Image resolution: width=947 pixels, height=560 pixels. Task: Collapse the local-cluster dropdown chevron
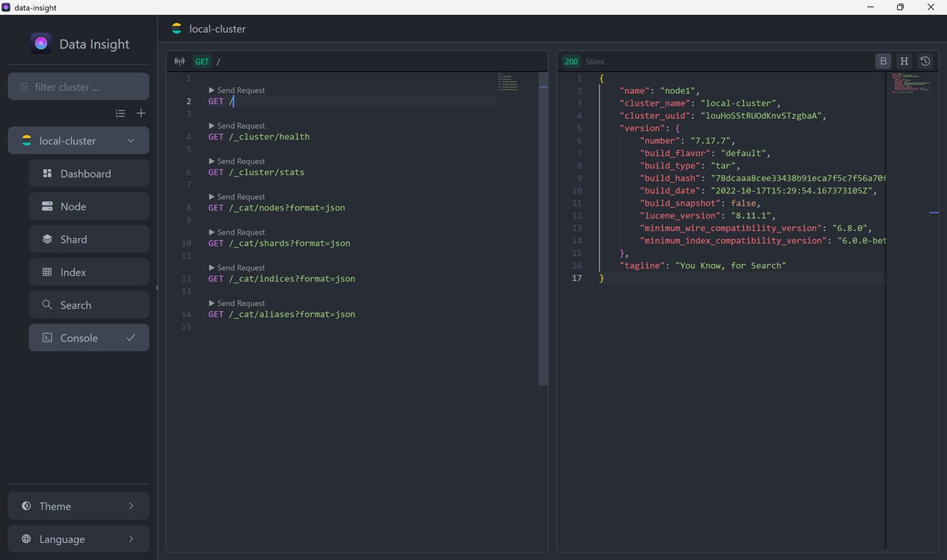(x=131, y=141)
